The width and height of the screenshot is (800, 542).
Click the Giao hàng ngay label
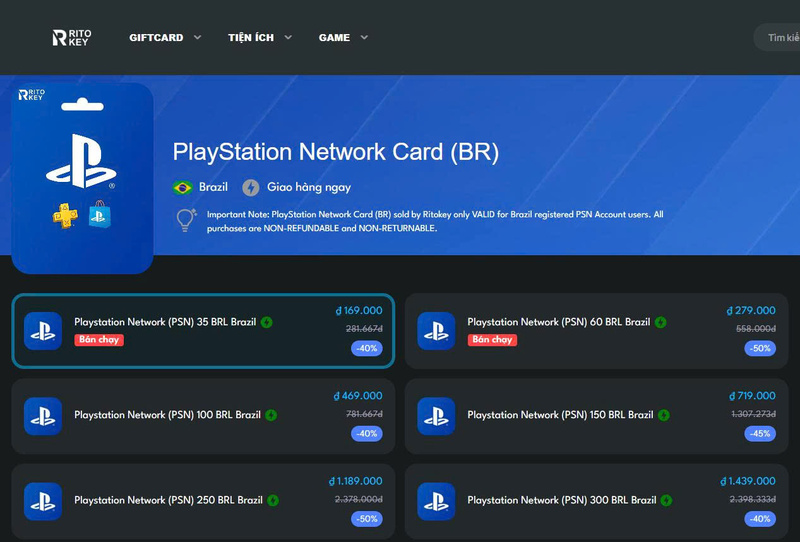(309, 187)
